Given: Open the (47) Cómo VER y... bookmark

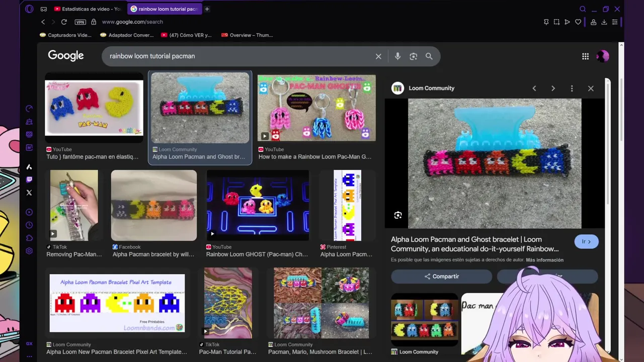Looking at the screenshot, I should pos(186,35).
